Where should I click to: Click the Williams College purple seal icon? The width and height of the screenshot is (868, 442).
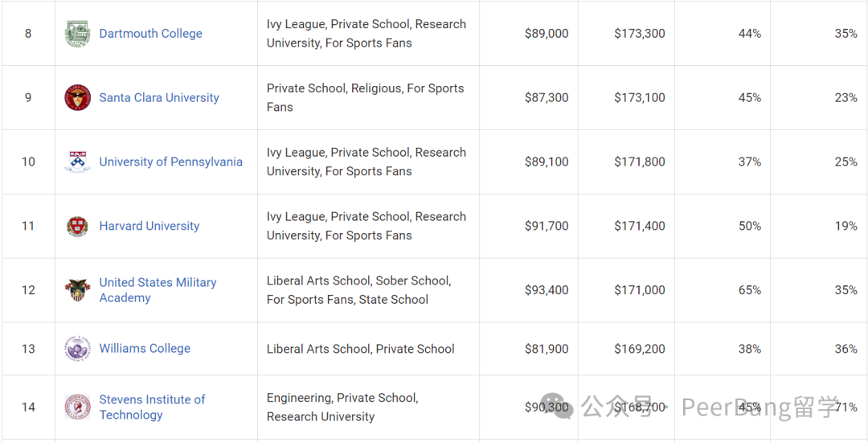tap(77, 349)
